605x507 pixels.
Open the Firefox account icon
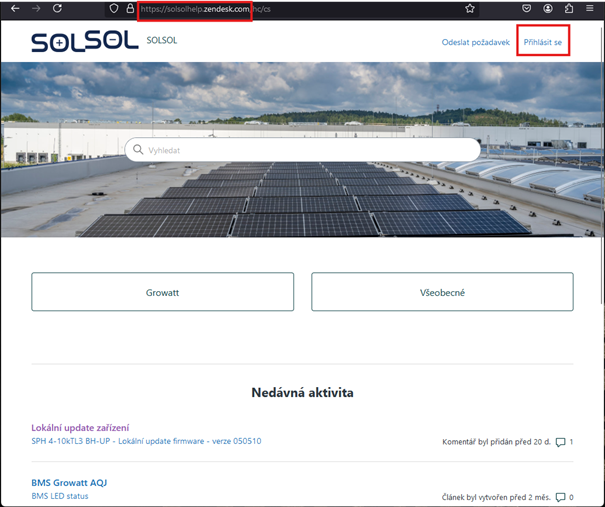pos(548,8)
